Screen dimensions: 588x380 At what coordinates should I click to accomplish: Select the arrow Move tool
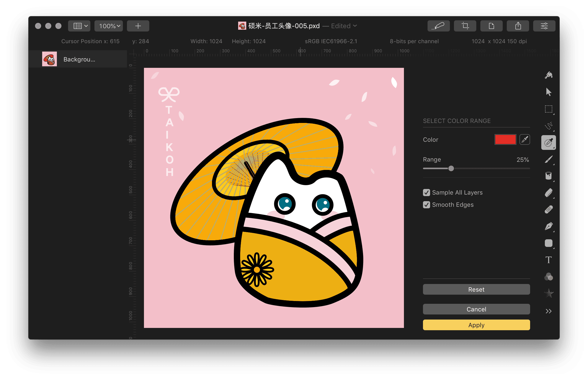(x=548, y=92)
